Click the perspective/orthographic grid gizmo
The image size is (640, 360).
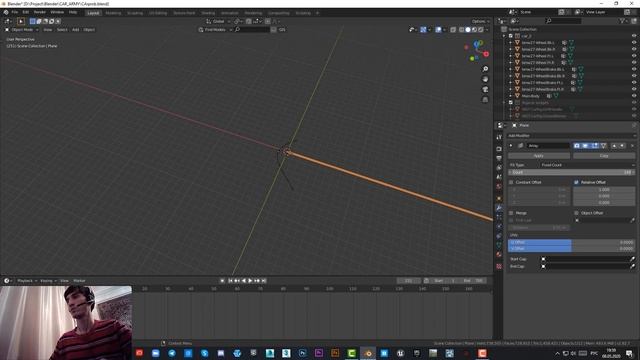485,100
